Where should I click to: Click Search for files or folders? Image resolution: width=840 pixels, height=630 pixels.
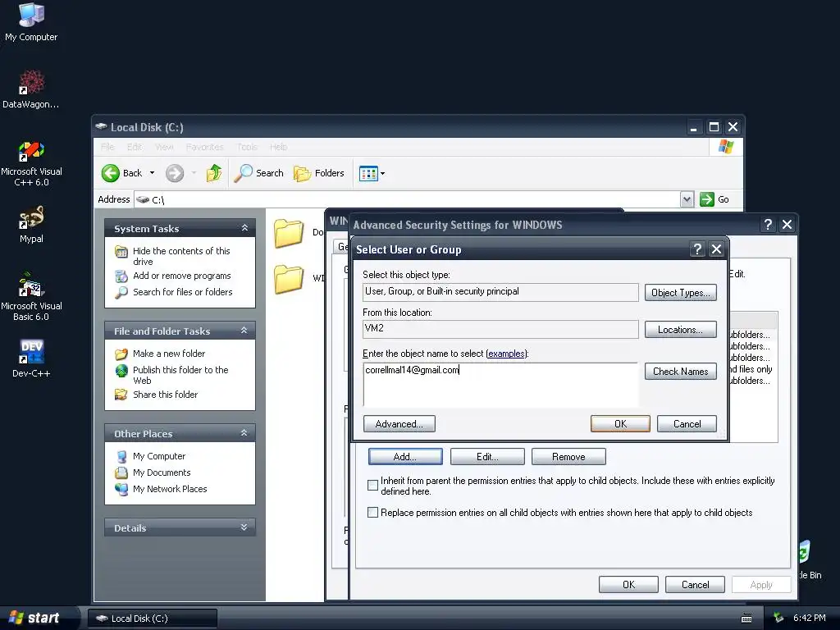coord(183,292)
